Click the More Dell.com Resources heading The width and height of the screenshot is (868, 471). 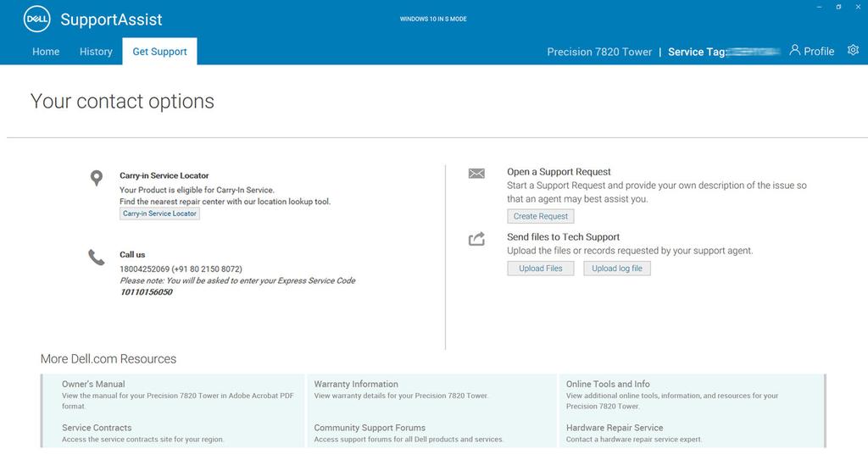[108, 359]
